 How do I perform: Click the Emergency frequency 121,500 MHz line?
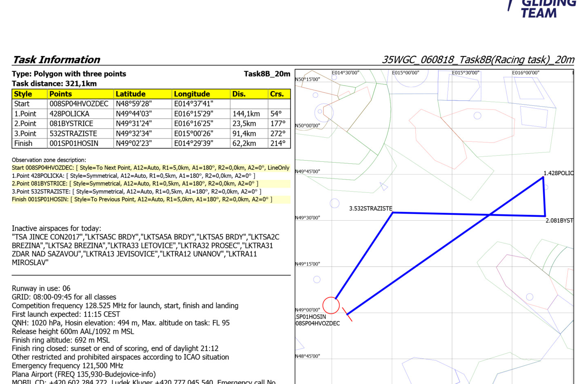(x=67, y=366)
